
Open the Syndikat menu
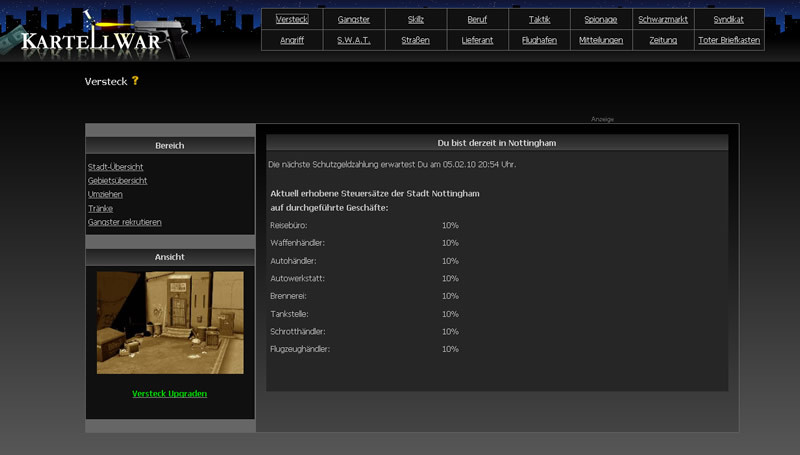(x=728, y=19)
